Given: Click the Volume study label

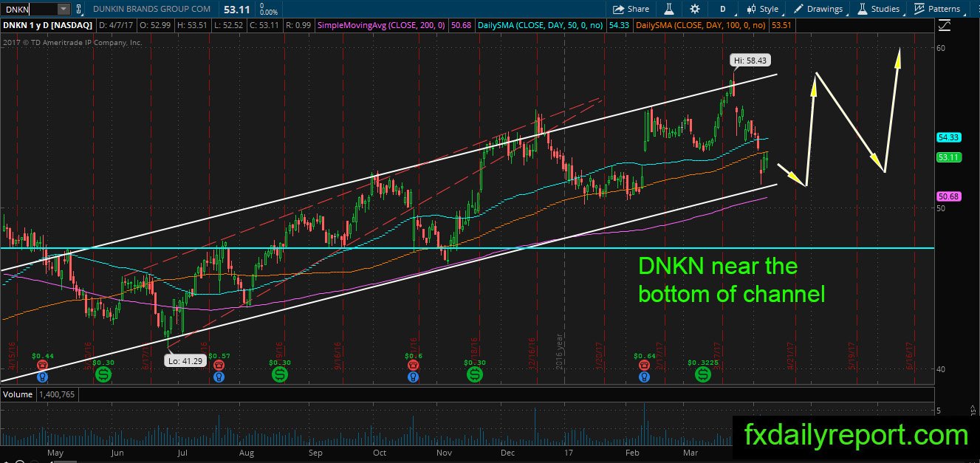Looking at the screenshot, I should click(18, 394).
